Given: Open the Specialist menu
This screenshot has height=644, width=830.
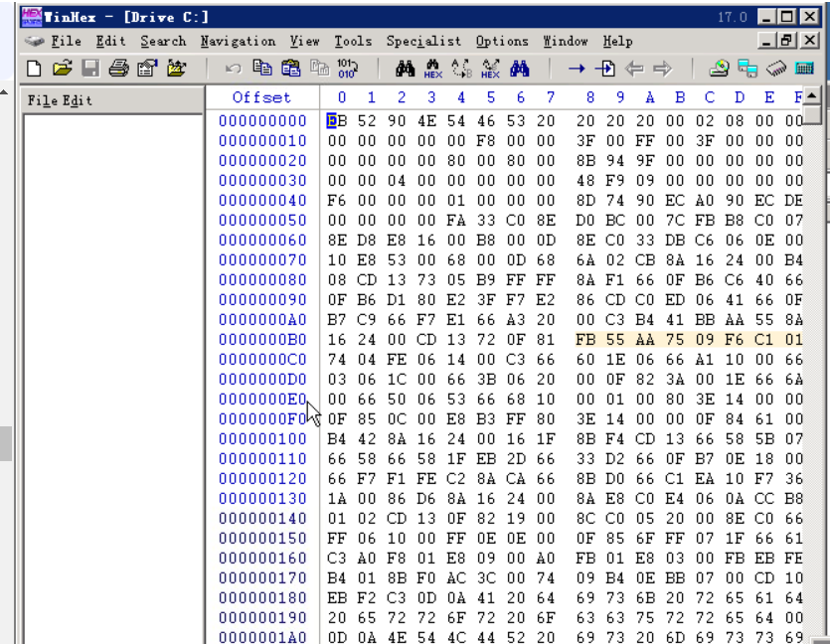Looking at the screenshot, I should click(x=423, y=42).
